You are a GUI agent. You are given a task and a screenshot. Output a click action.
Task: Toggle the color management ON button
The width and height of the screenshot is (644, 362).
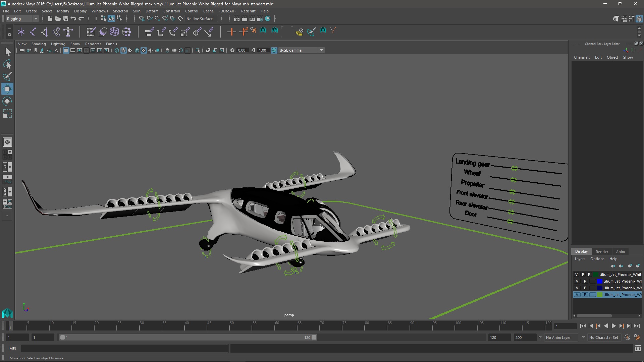tap(274, 50)
